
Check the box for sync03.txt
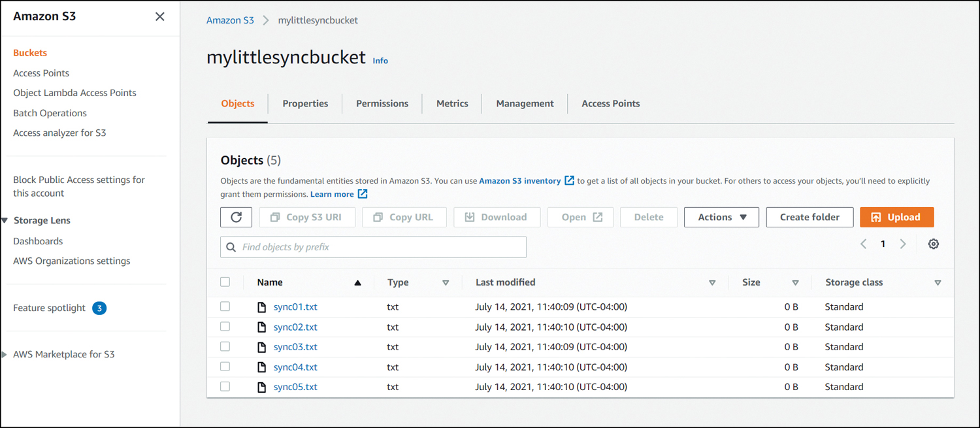225,346
